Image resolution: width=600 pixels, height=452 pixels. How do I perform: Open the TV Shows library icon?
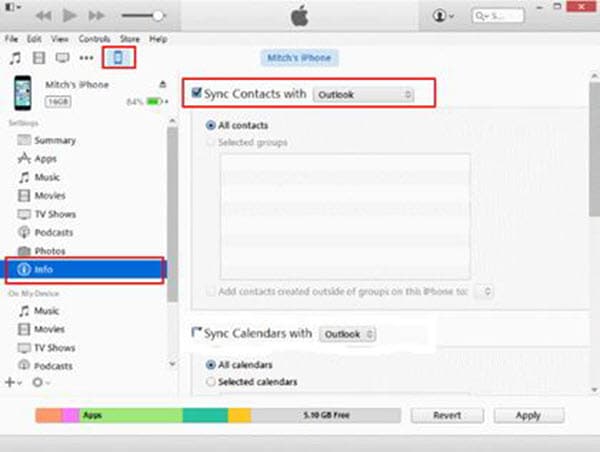[x=62, y=58]
